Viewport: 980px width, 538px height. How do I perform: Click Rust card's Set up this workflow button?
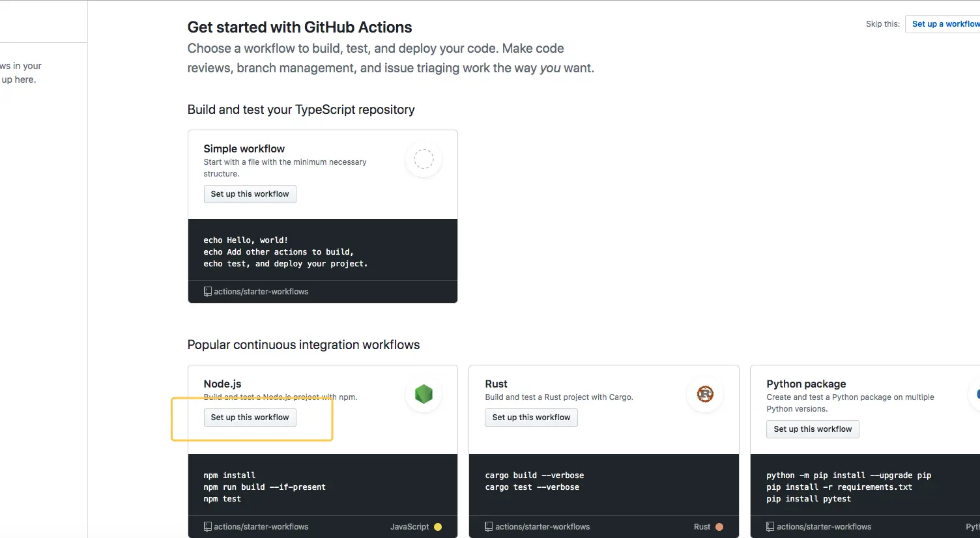pos(531,418)
